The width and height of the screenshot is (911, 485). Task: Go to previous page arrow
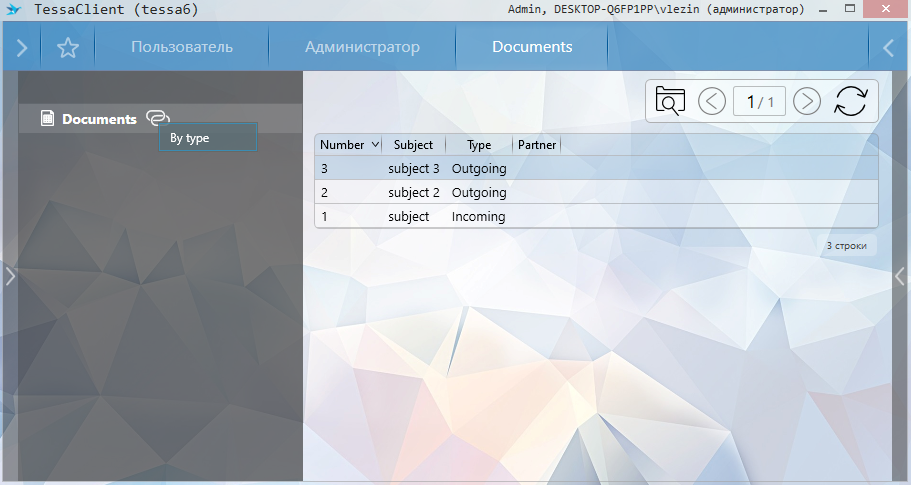click(712, 101)
